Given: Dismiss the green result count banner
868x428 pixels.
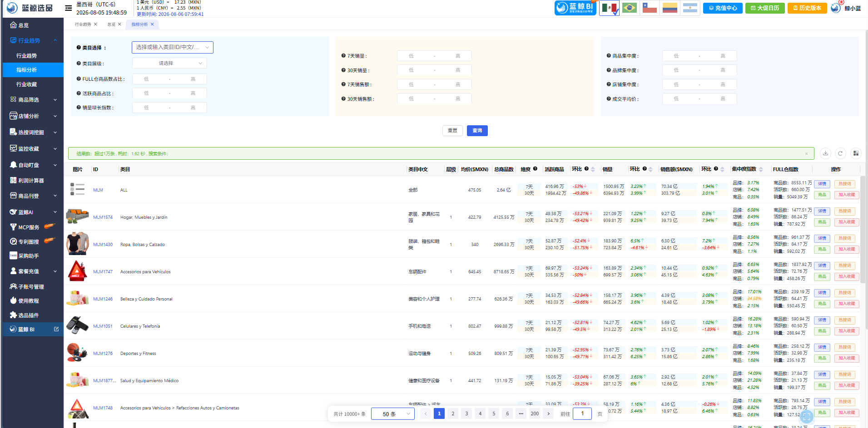Looking at the screenshot, I should point(806,154).
